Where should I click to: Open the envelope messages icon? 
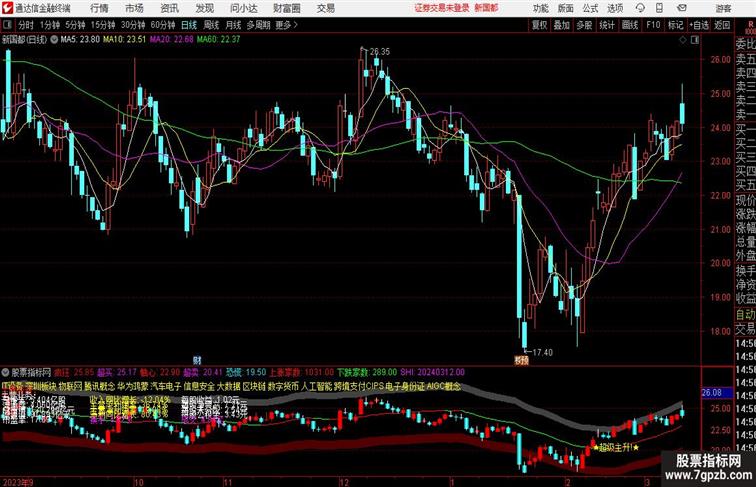coord(682,8)
